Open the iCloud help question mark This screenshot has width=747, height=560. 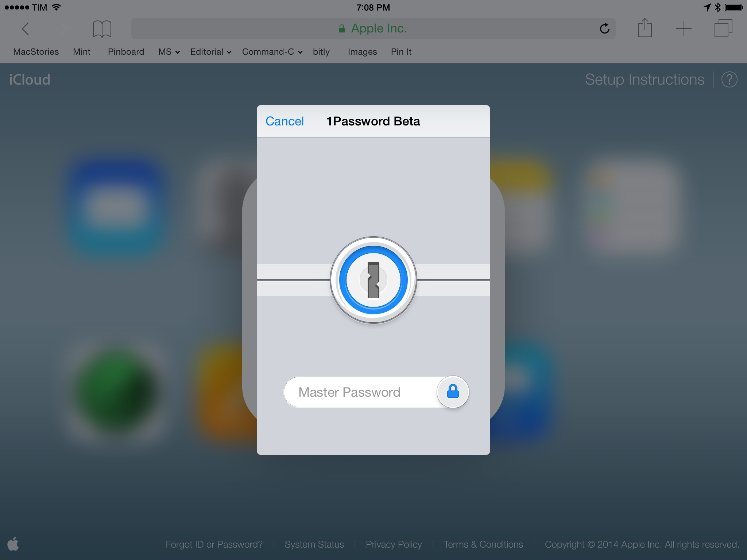(x=729, y=79)
